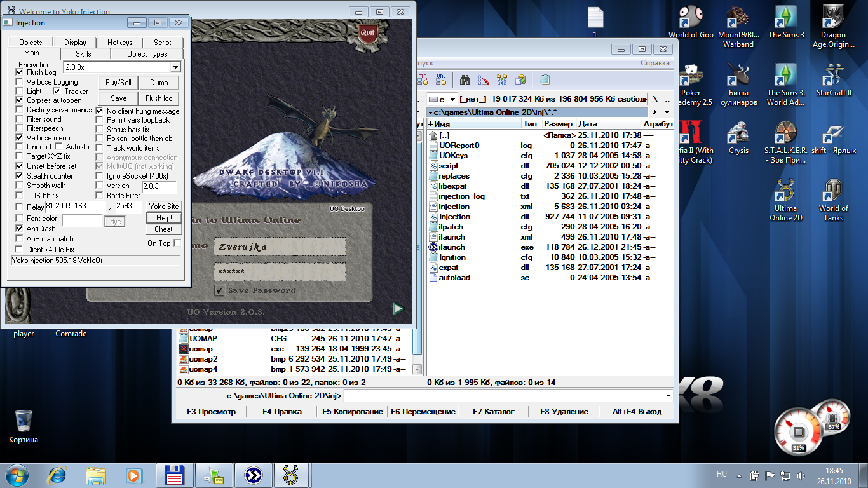Uncheck Flush Log checkbox
This screenshot has width=868, height=488.
(x=20, y=72)
